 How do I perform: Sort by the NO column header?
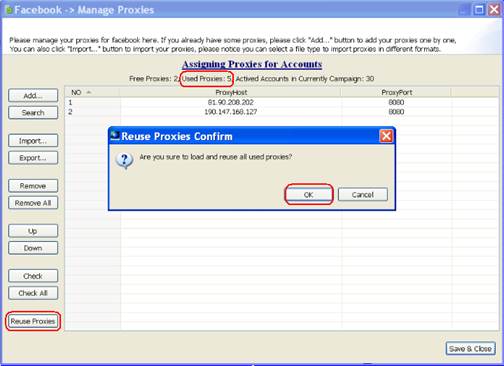pos(92,92)
